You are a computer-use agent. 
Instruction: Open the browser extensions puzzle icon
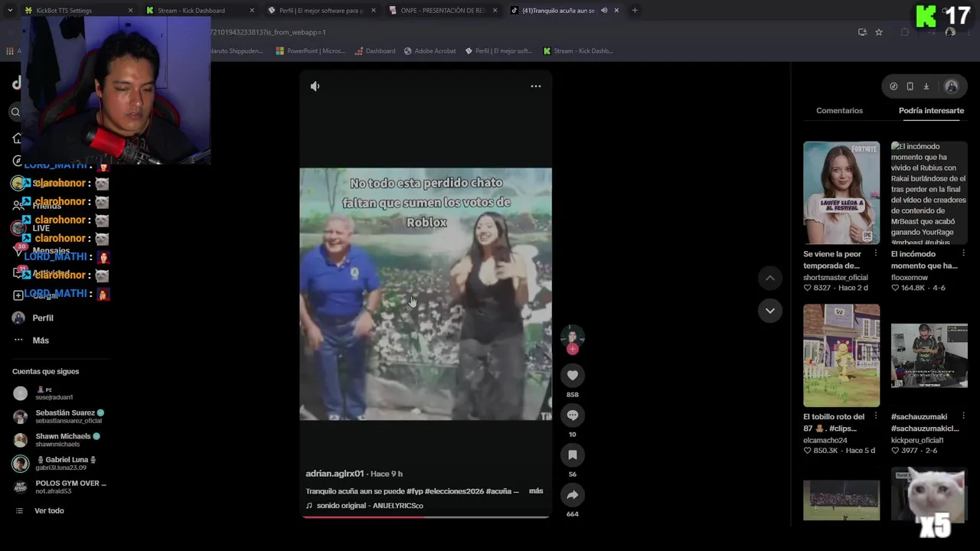coord(905,32)
